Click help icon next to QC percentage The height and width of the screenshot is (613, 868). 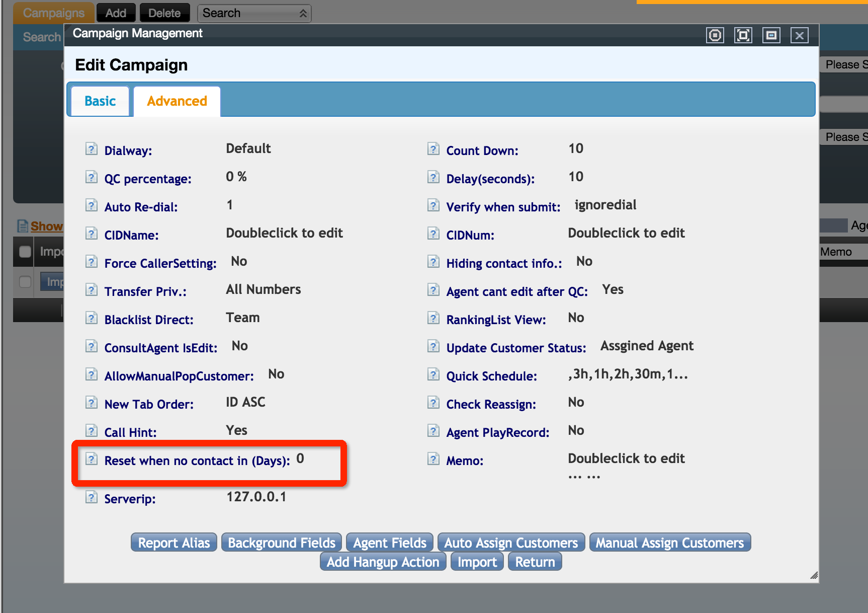[91, 177]
